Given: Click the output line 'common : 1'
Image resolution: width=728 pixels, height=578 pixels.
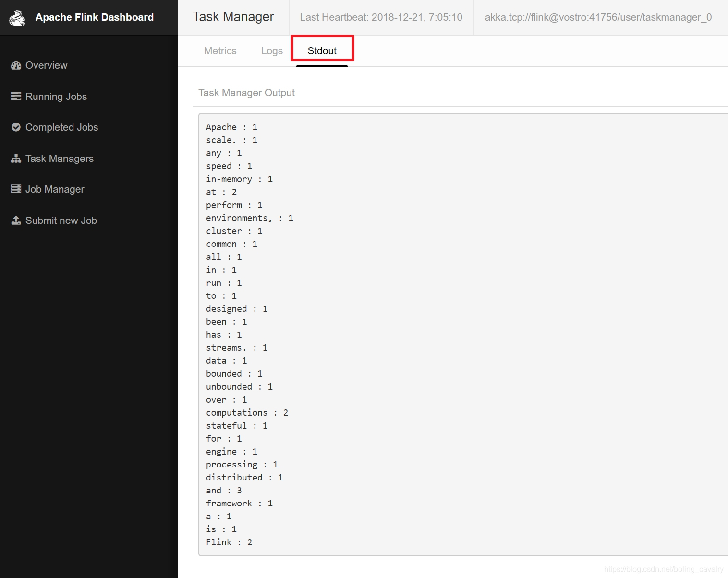Looking at the screenshot, I should (232, 244).
